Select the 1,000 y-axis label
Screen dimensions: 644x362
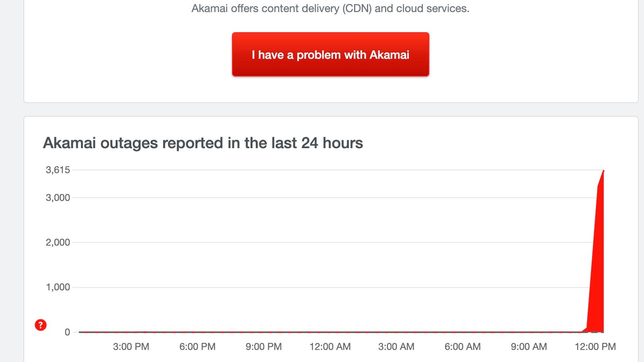click(58, 287)
